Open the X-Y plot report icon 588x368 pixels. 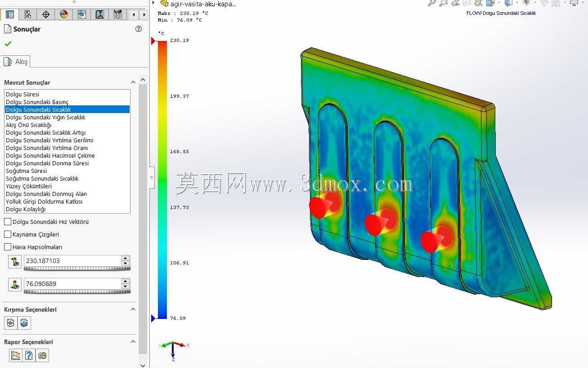coord(15,355)
